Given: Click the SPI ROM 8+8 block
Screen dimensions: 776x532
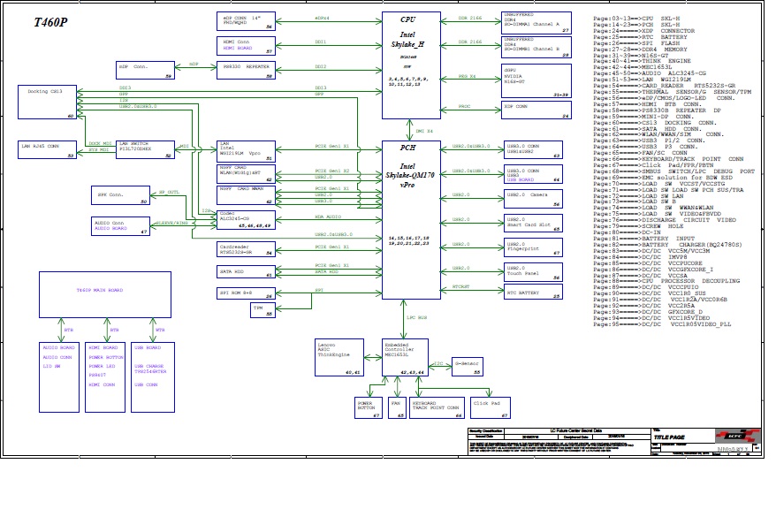Looking at the screenshot, I should (246, 293).
